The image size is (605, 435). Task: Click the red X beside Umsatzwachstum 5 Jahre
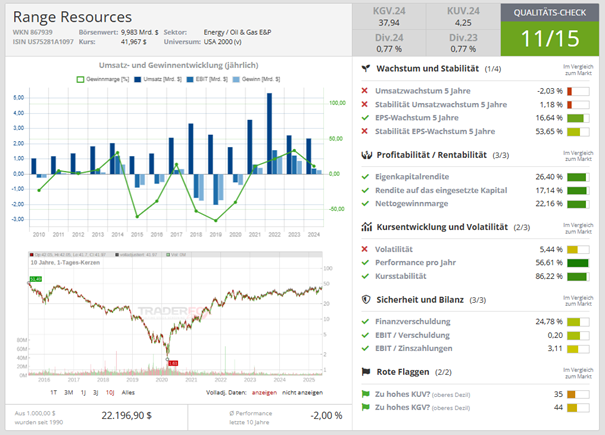pyautogui.click(x=365, y=91)
